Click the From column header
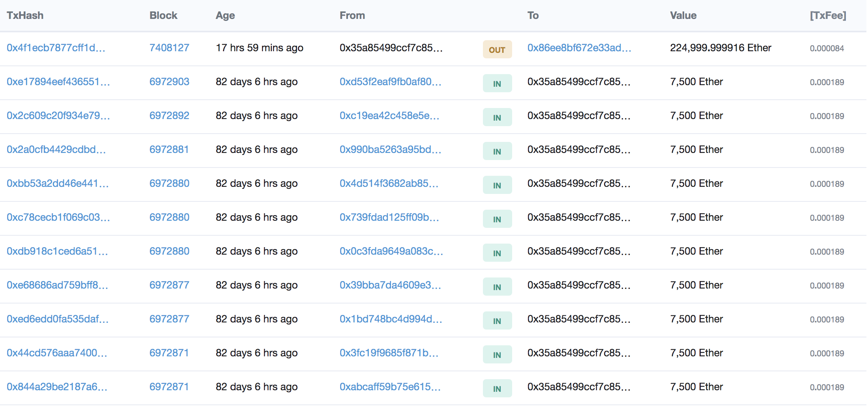This screenshot has height=406, width=868. point(352,15)
